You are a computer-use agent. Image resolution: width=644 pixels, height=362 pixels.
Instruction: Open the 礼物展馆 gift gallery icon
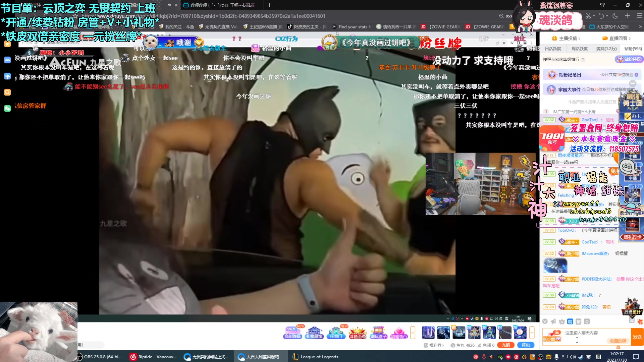tap(314, 333)
